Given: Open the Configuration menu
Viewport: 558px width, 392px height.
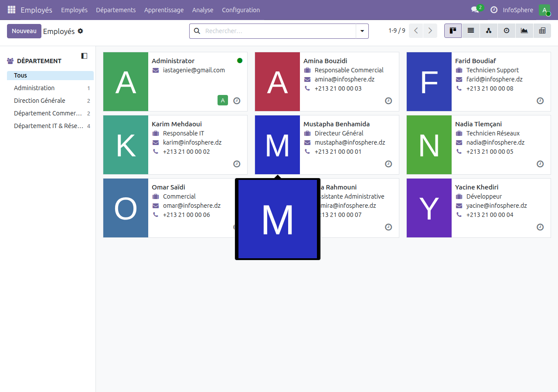Looking at the screenshot, I should click(x=241, y=10).
